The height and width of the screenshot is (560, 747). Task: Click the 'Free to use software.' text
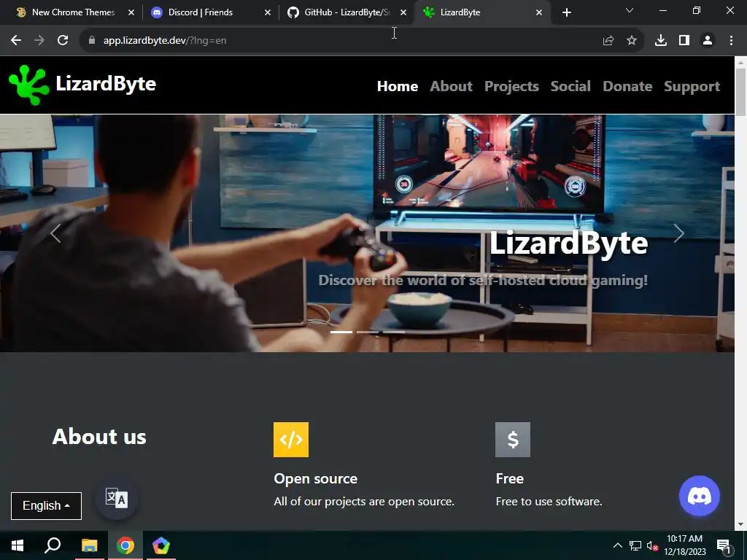[549, 502]
